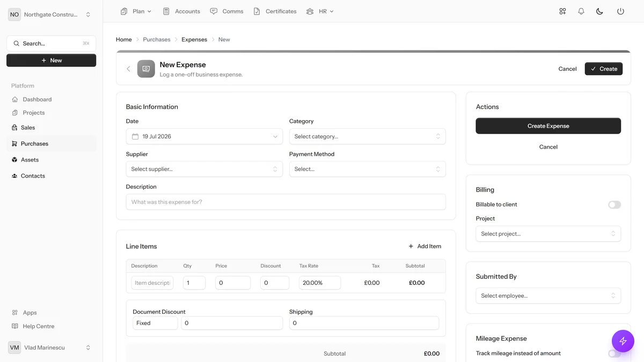Open the Payment Method select dropdown

[x=368, y=169]
